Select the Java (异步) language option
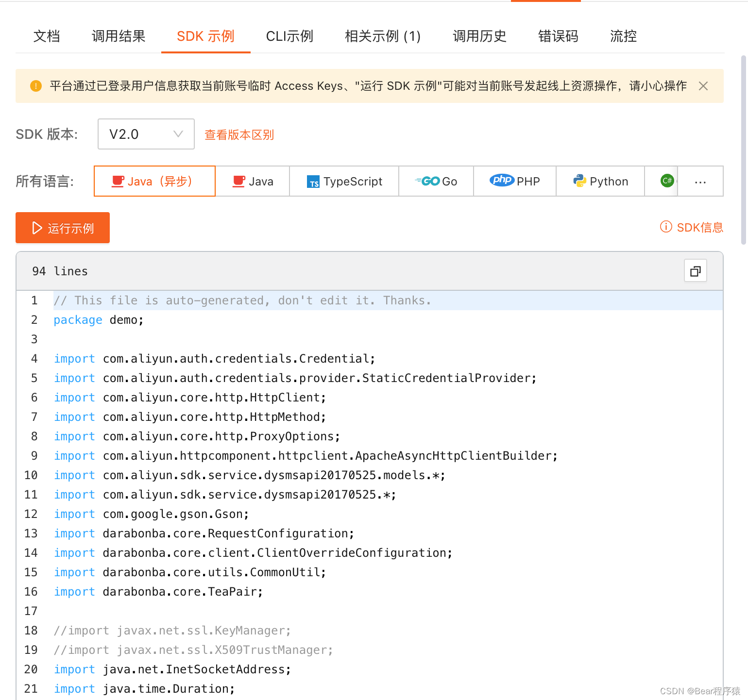This screenshot has width=748, height=700. click(x=154, y=181)
